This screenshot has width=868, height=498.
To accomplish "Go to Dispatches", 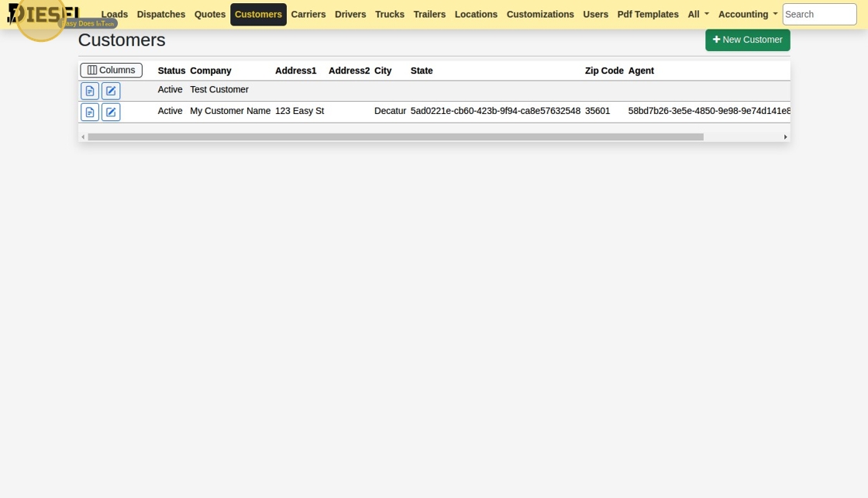I will 161,15.
